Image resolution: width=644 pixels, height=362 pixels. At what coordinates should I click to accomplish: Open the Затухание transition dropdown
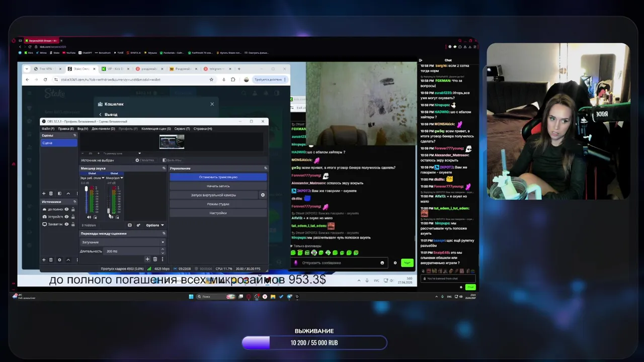click(x=123, y=242)
